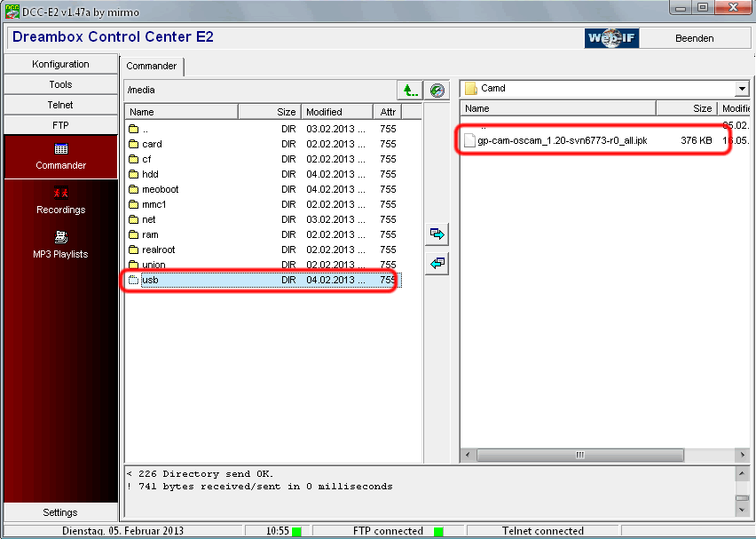
Task: Click the refresh remote directory icon
Action: [436, 90]
